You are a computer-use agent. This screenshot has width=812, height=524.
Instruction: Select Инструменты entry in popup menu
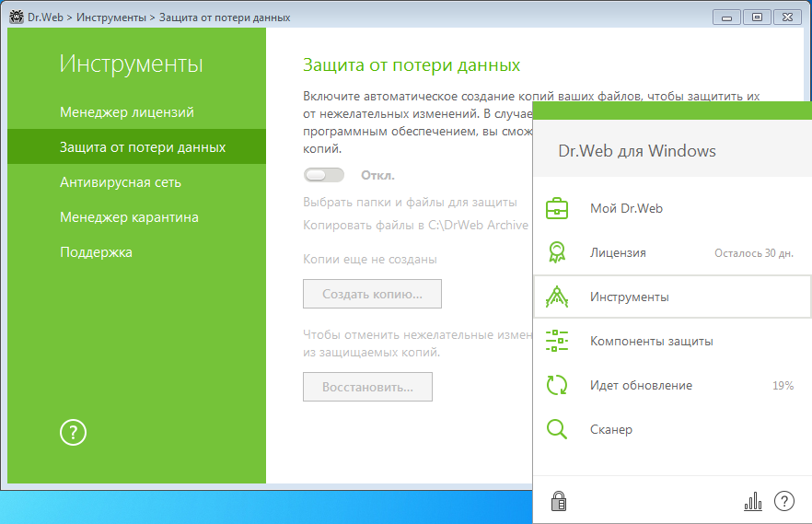pyautogui.click(x=672, y=297)
